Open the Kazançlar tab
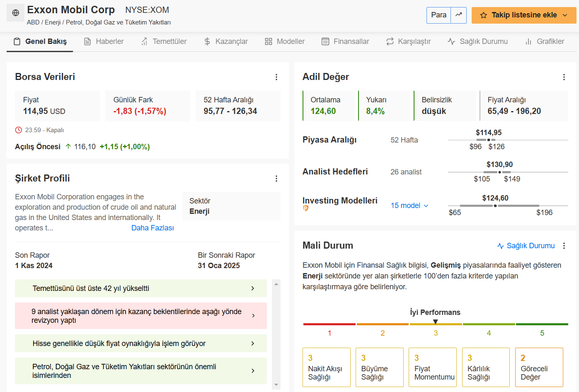Image resolution: width=579 pixels, height=392 pixels. click(226, 41)
